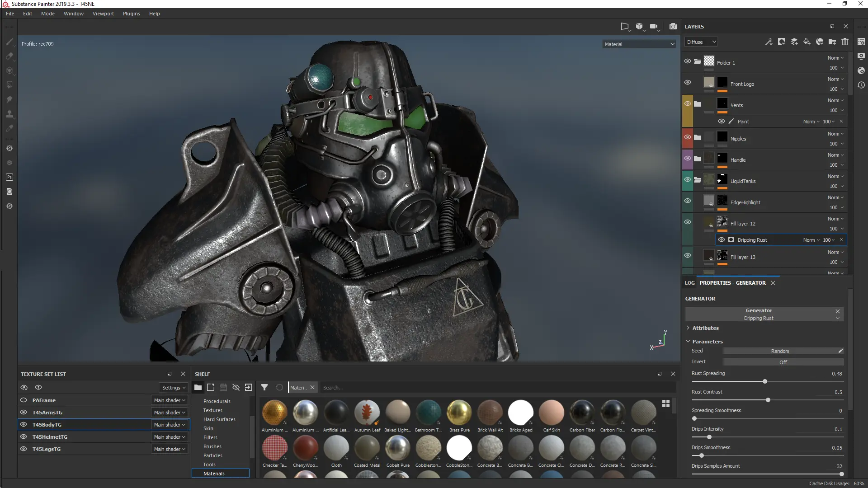
Task: Select the Material picker tool
Action: coord(9,128)
